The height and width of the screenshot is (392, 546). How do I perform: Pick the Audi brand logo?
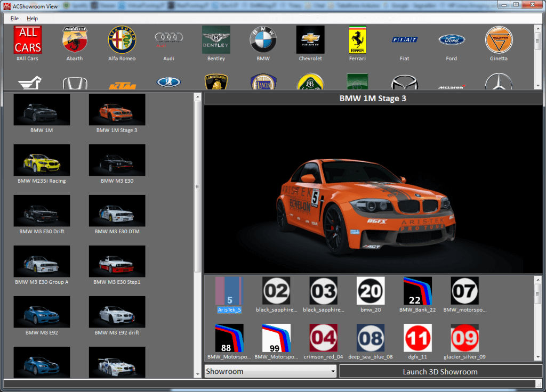(169, 39)
